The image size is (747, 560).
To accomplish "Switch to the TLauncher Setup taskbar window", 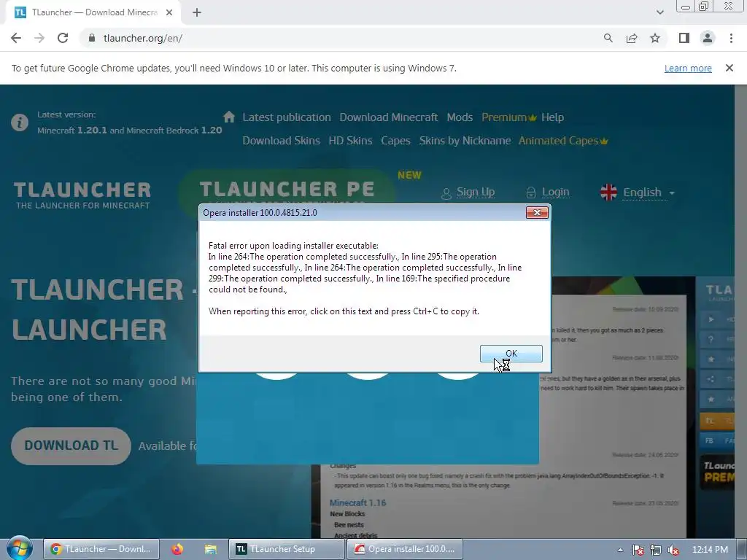I will point(286,549).
